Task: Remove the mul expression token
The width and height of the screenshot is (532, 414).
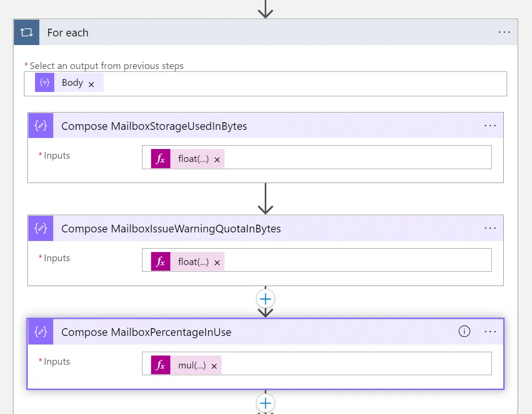Action: coord(214,366)
